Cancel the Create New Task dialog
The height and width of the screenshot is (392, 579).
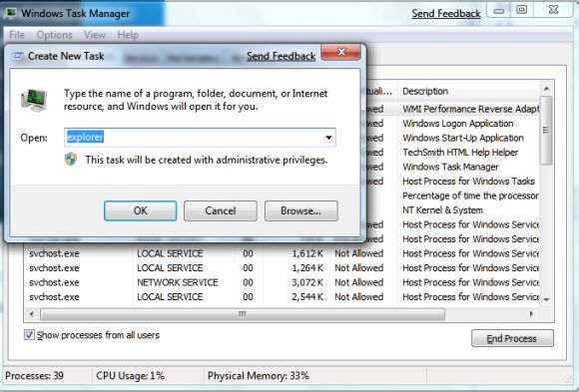(221, 210)
